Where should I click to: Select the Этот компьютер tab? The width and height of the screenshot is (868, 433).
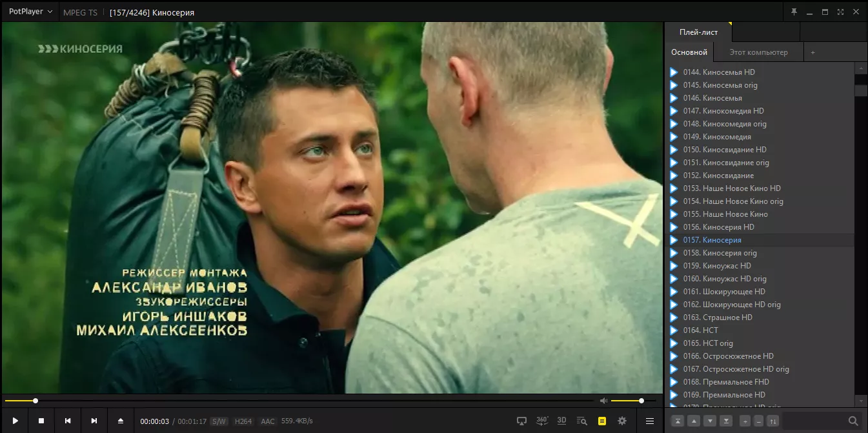[x=758, y=52]
